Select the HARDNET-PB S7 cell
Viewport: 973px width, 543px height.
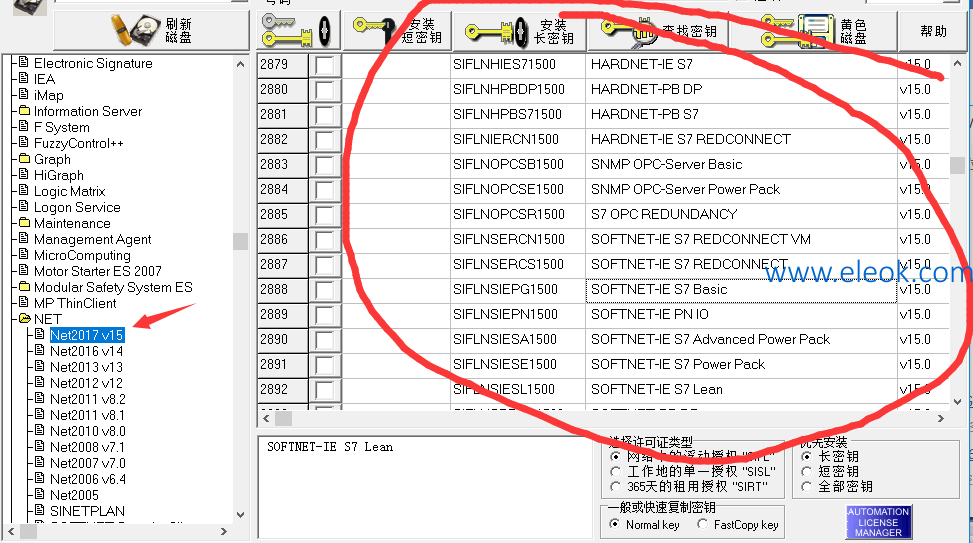(741, 115)
